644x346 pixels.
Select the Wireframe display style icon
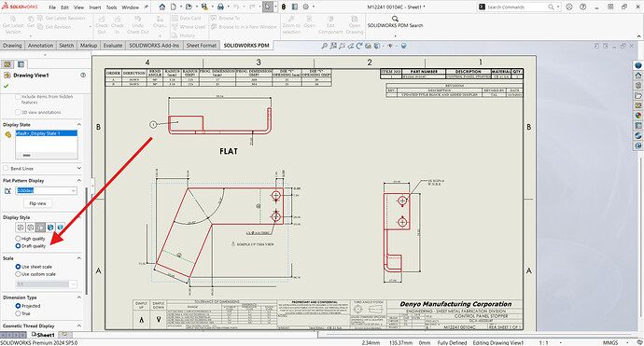coord(21,227)
